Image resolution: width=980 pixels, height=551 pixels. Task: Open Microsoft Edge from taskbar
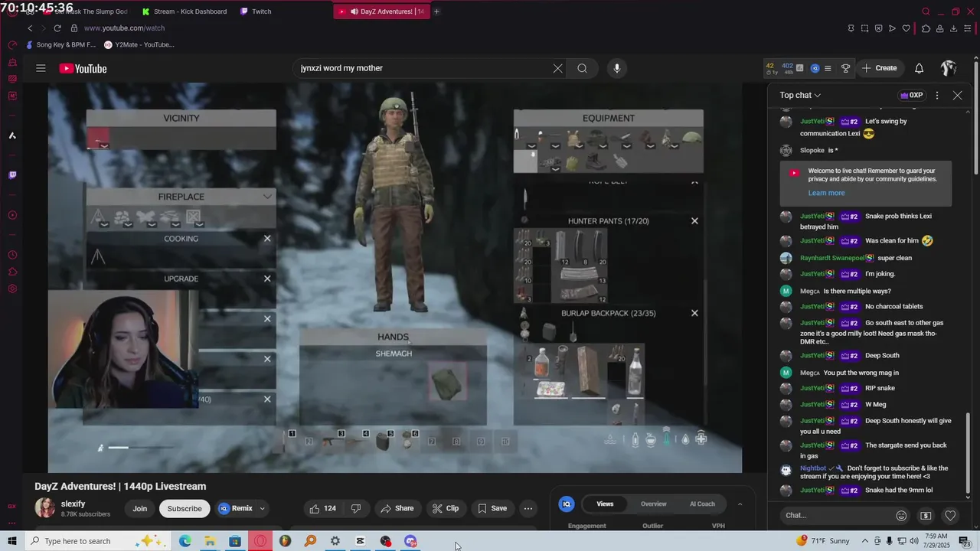pyautogui.click(x=185, y=541)
